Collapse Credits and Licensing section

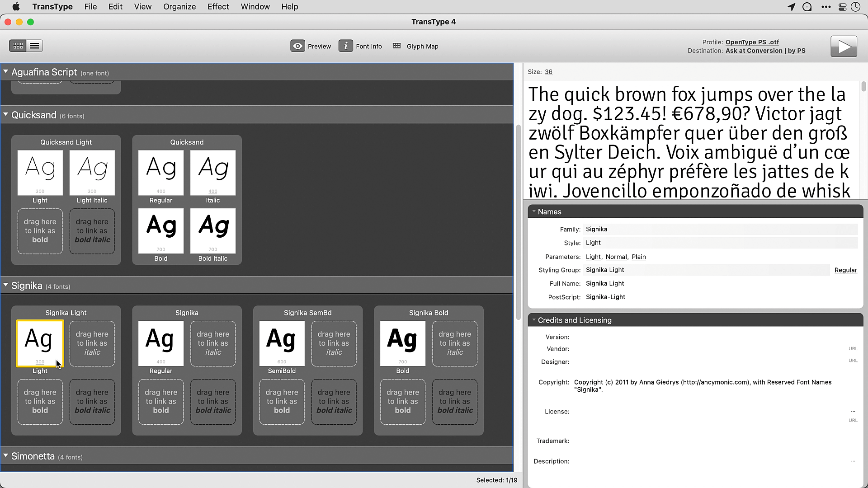(x=534, y=320)
